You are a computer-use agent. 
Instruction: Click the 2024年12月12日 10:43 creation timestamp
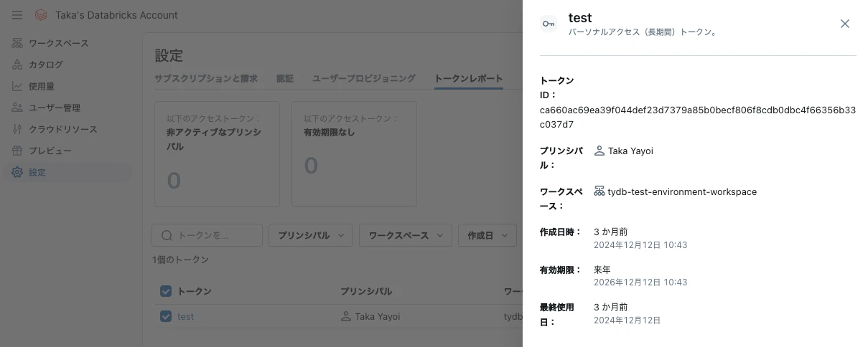(x=640, y=245)
